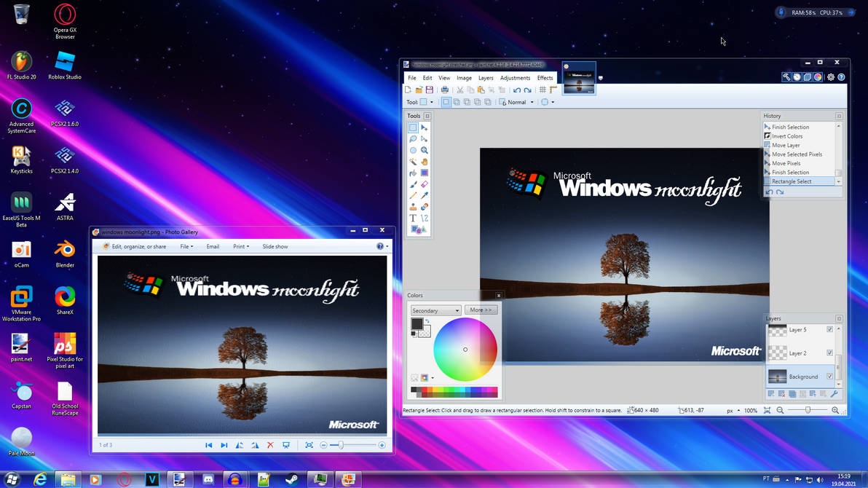Add a new layer with the Layers panel icon

(770, 393)
